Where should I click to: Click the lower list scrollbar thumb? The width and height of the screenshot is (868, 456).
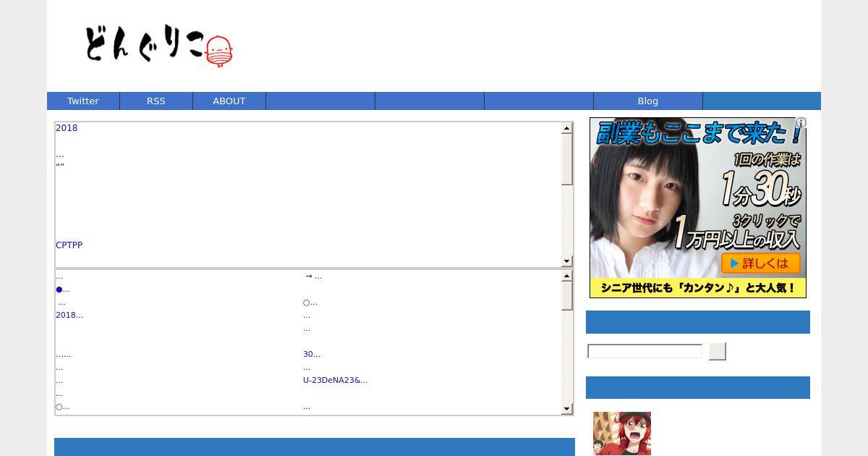pyautogui.click(x=567, y=295)
